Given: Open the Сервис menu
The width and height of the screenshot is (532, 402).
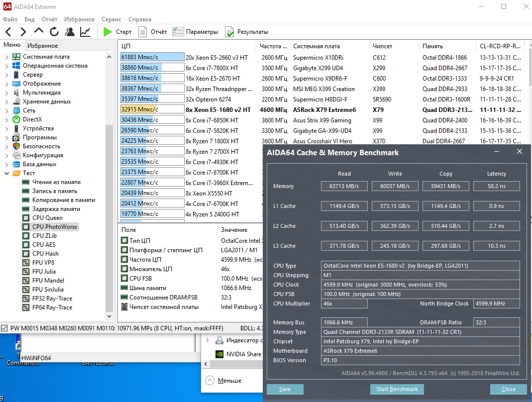Looking at the screenshot, I should pos(111,19).
